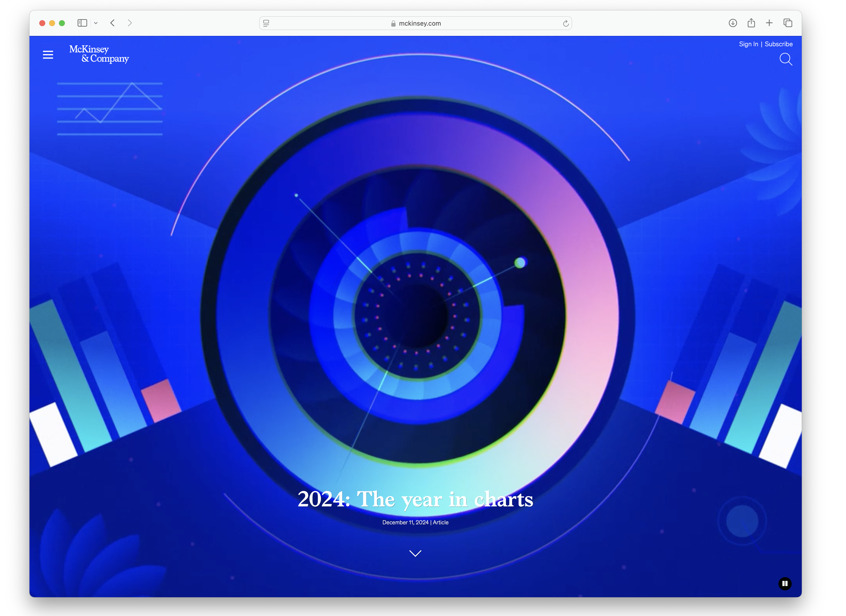
Task: Open the sidebar options dropdown chevron
Action: pyautogui.click(x=96, y=23)
